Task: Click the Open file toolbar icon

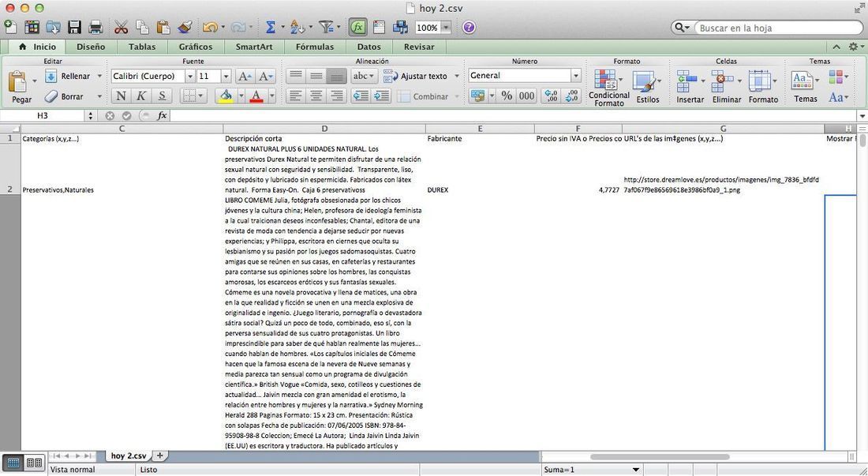Action: [x=53, y=27]
